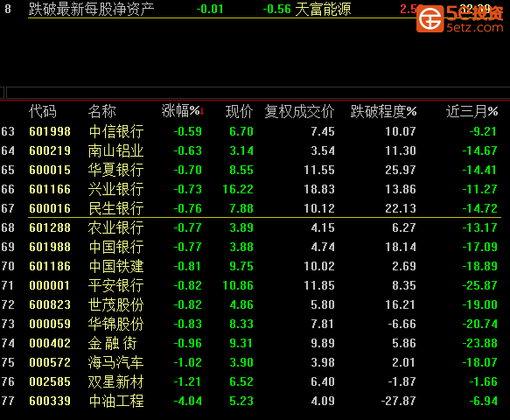Image resolution: width=510 pixels, height=420 pixels.
Task: Click 民生银行 adjusted price 10.12
Action: [319, 208]
